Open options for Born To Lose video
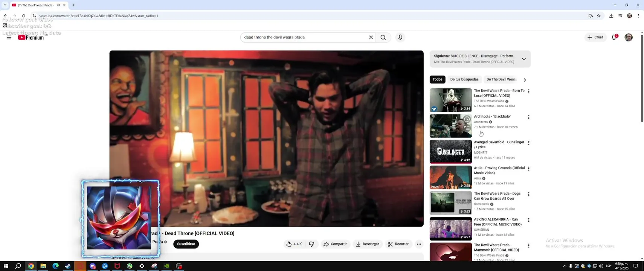 tap(529, 91)
